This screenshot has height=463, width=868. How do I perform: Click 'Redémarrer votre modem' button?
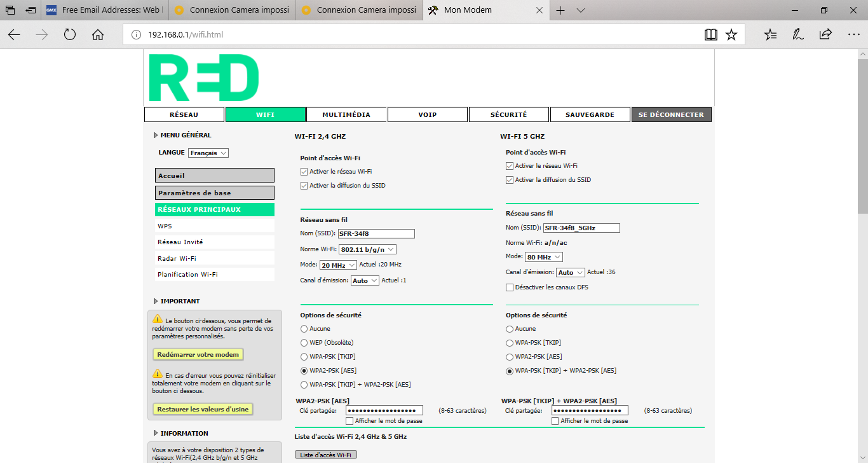tap(198, 354)
